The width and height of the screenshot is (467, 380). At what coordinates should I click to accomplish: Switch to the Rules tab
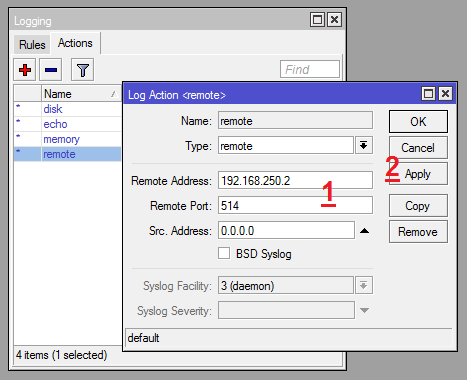point(32,44)
